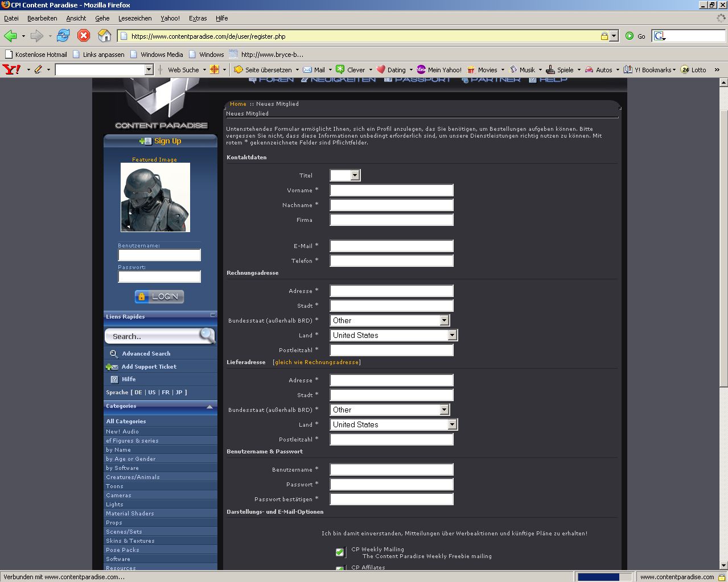The width and height of the screenshot is (728, 582).
Task: Open the Windows Media bookmark
Action: [x=157, y=55]
